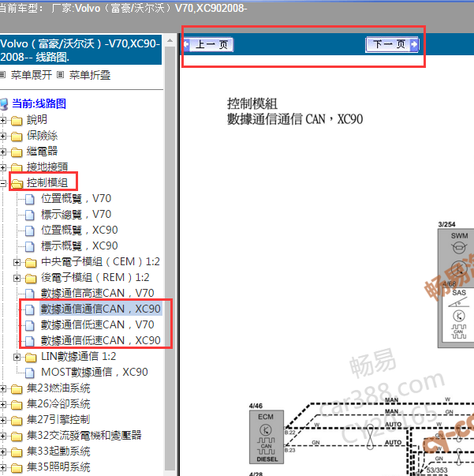Screen dimensions: 474x476
Task: Expand the 集27引擎控制 folder
Action: point(3,420)
